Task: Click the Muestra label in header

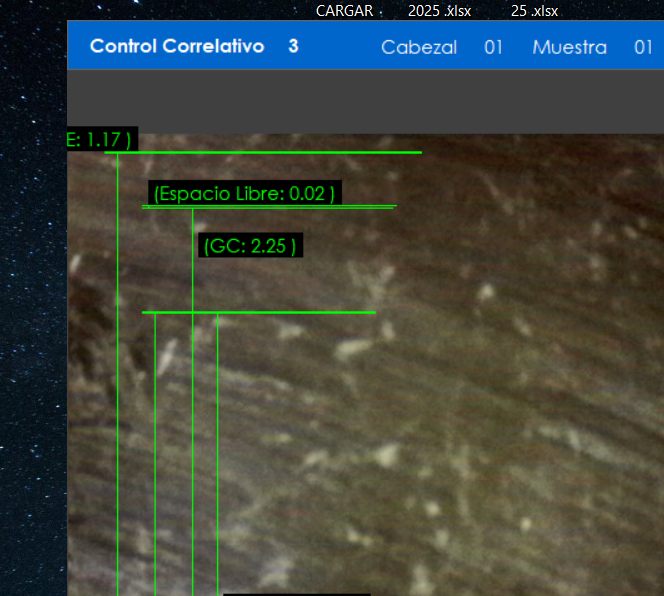Action: [x=569, y=48]
